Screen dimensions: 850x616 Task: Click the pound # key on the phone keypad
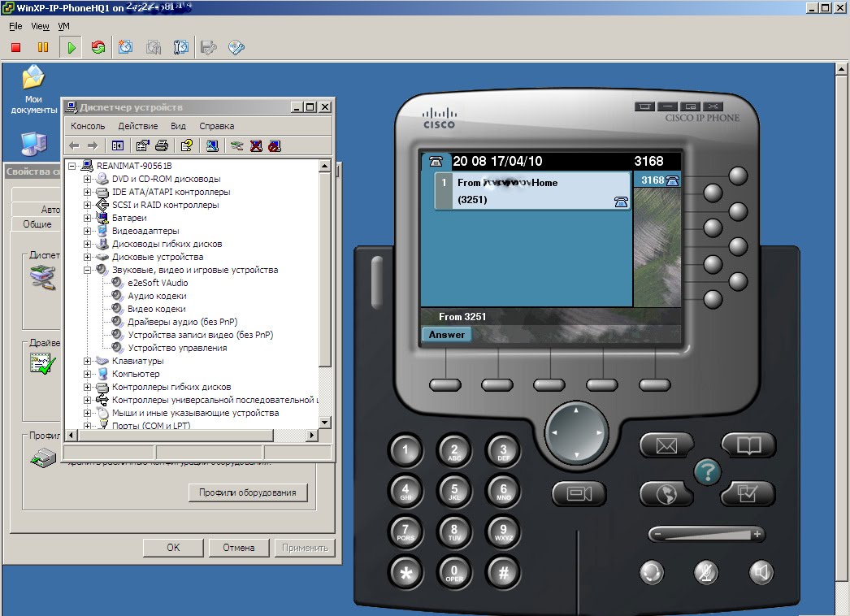click(504, 573)
